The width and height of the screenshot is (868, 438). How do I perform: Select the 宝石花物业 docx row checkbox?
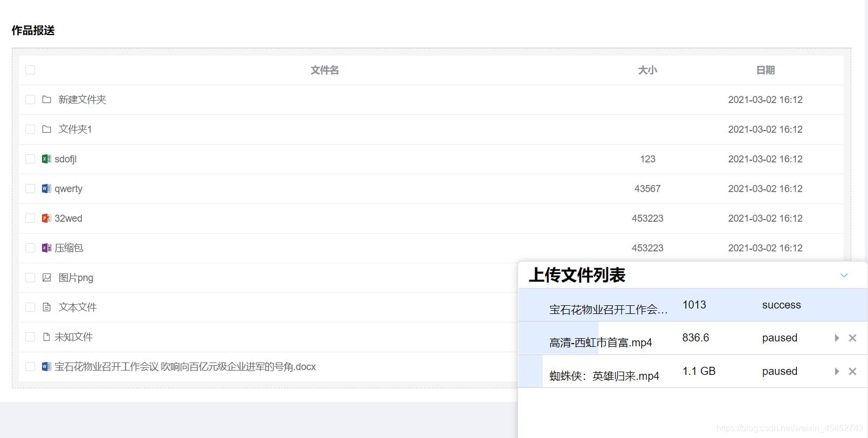[30, 366]
